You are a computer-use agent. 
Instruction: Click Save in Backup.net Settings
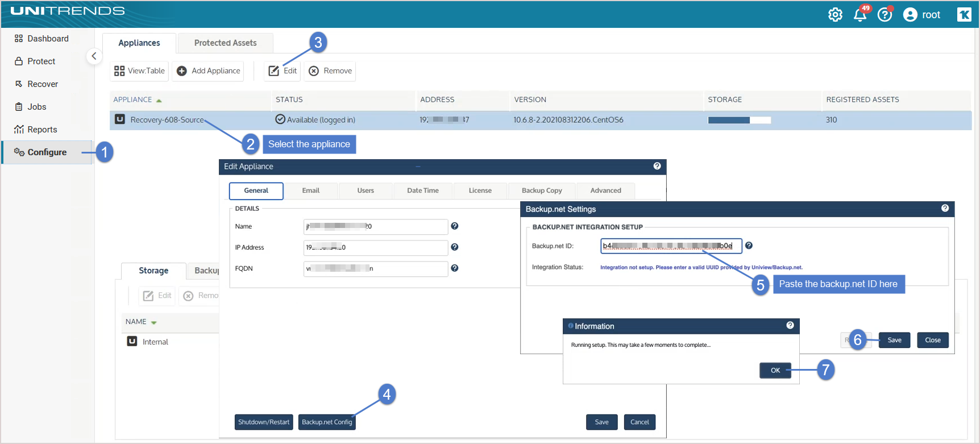click(x=895, y=340)
